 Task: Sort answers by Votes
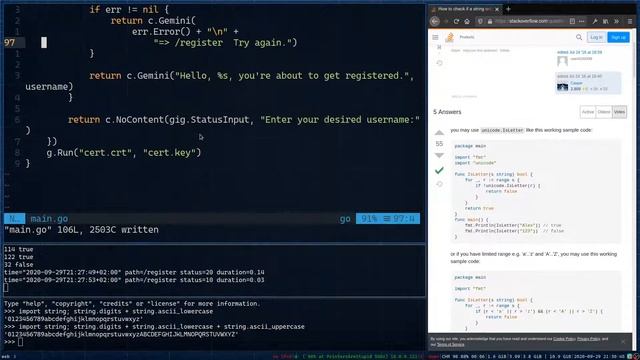(619, 112)
